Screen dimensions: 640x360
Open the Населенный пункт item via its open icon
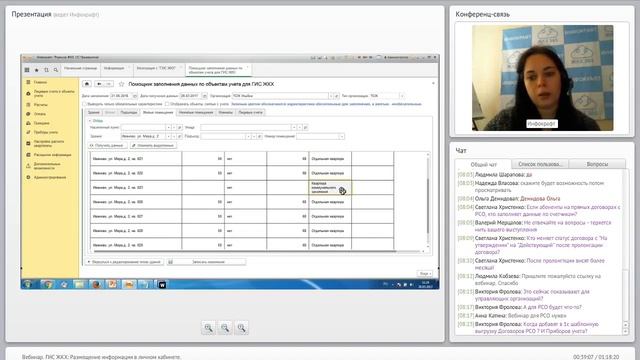(180, 127)
